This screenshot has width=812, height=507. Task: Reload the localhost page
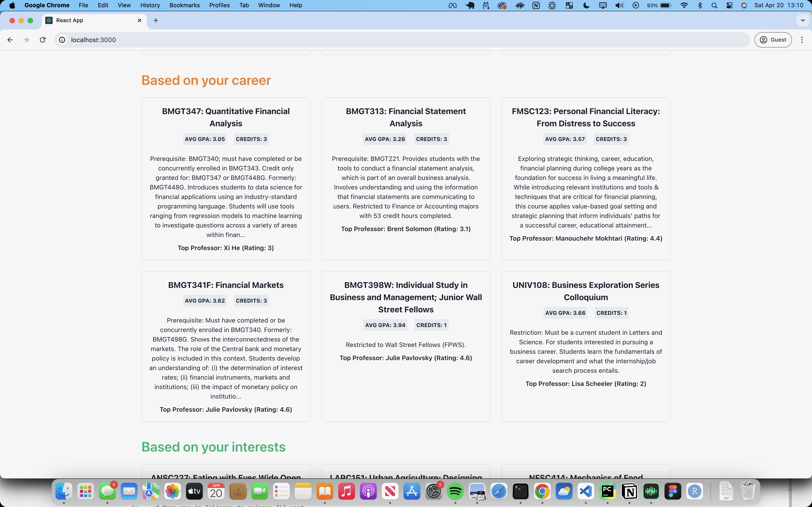coord(43,40)
